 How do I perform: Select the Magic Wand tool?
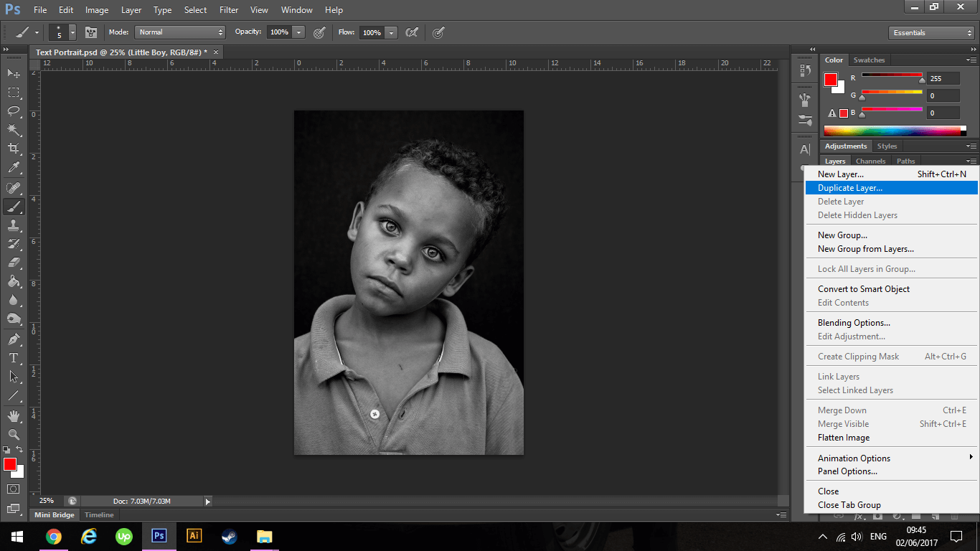coord(14,130)
